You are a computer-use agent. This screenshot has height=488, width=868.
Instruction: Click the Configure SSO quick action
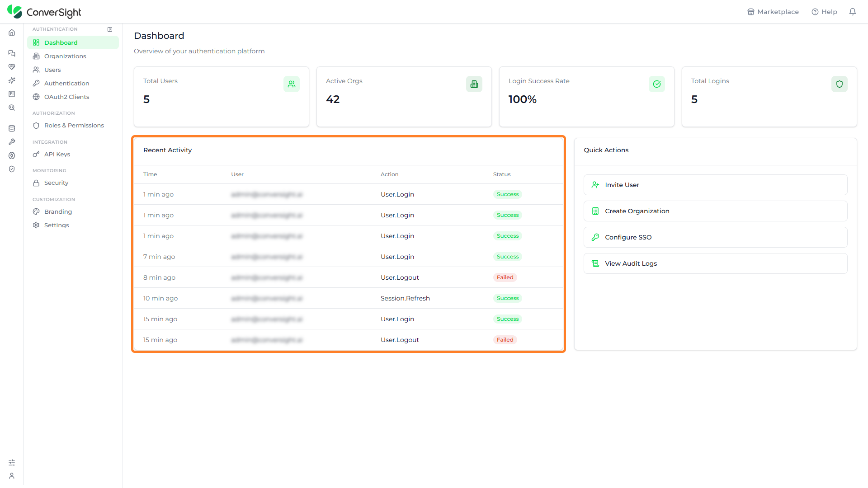tap(715, 237)
